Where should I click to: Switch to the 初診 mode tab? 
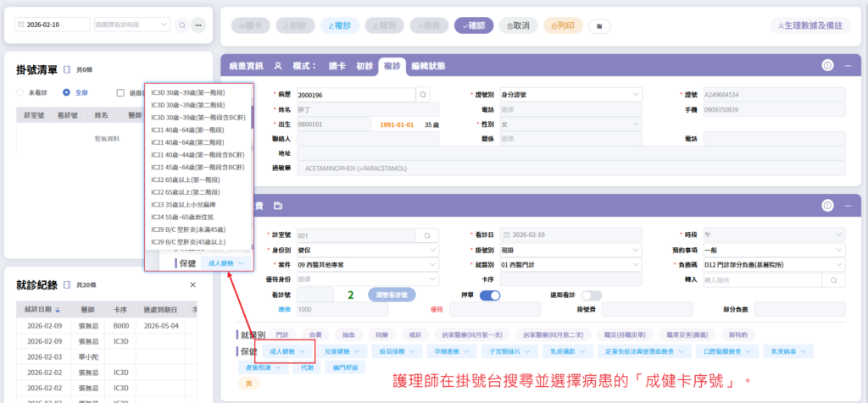point(364,66)
